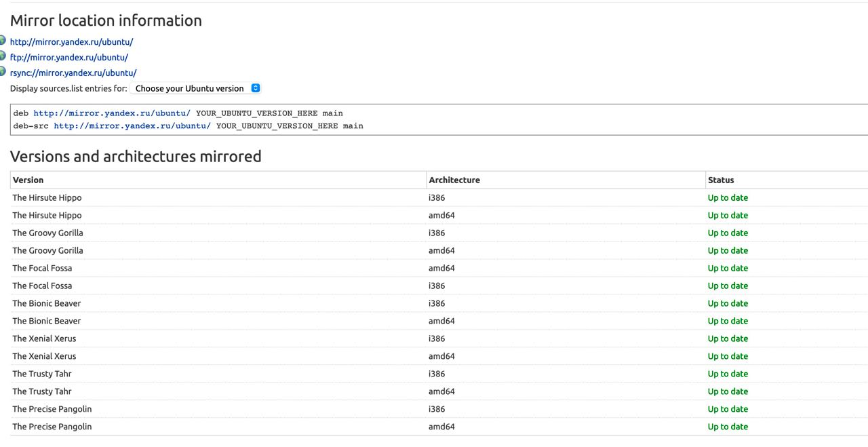Open the http://mirror.yandex.ru/ubuntu/ mirror link

[x=71, y=41]
